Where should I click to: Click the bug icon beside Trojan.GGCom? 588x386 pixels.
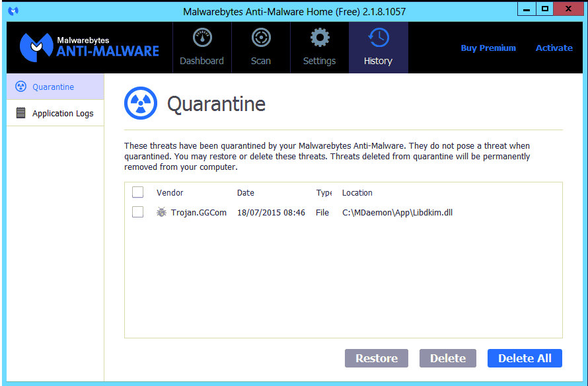[x=161, y=212]
